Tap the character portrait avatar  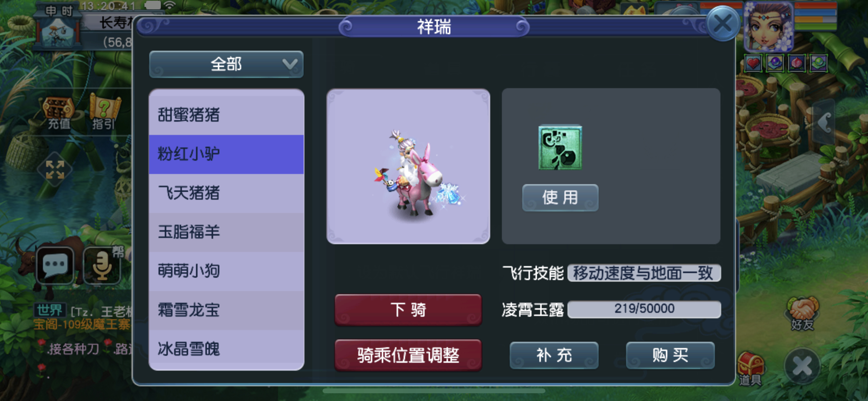(769, 26)
